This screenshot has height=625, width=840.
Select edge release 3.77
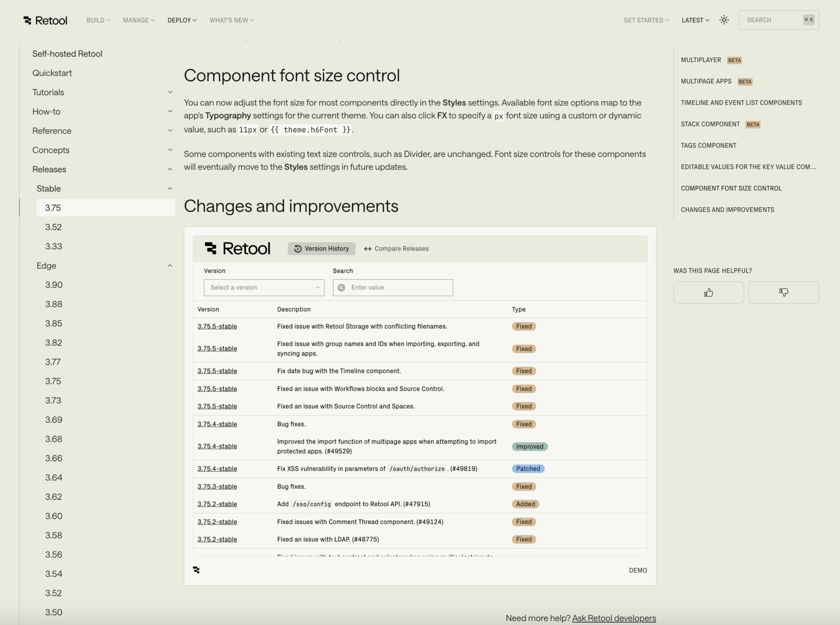tap(53, 362)
